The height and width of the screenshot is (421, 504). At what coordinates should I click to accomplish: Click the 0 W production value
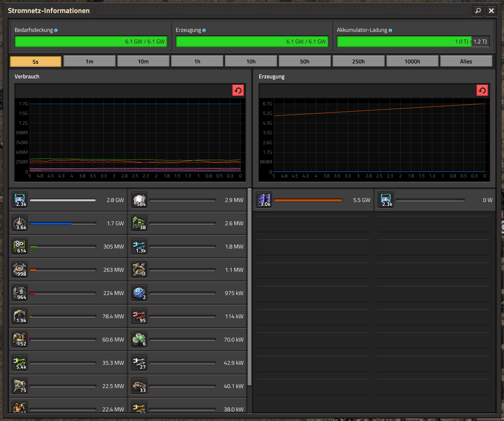487,200
